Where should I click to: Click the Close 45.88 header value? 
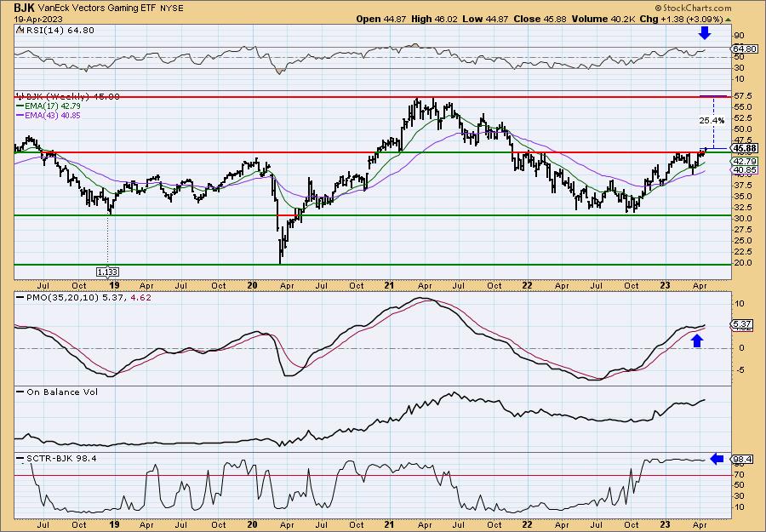(x=540, y=19)
